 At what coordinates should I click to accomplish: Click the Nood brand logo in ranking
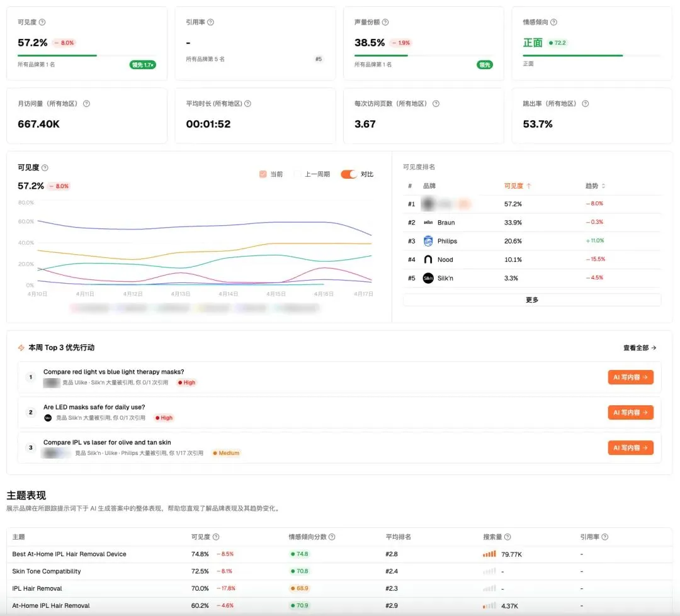pos(428,260)
